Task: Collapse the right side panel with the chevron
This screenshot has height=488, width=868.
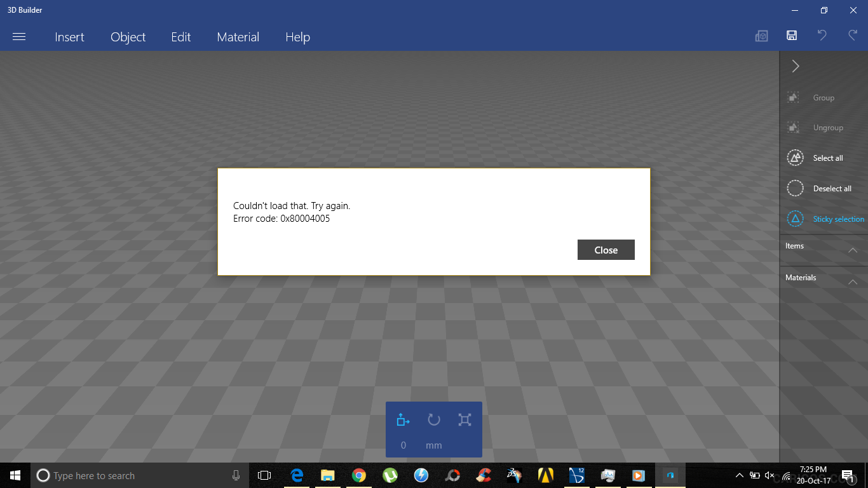Action: click(796, 66)
